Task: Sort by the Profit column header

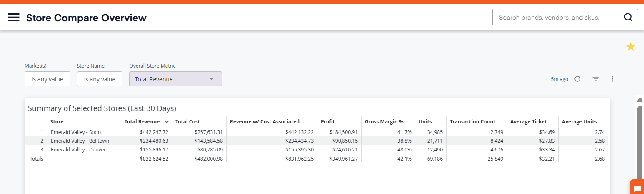Action: (x=328, y=122)
